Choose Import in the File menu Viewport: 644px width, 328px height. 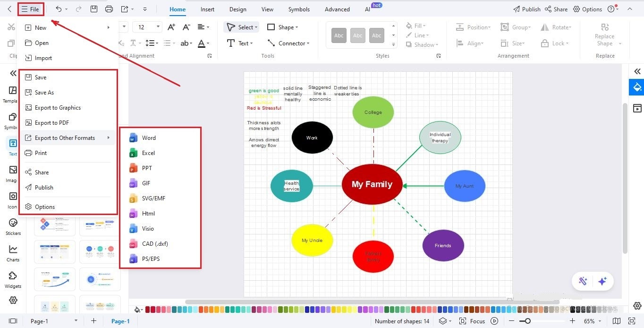coord(68,58)
